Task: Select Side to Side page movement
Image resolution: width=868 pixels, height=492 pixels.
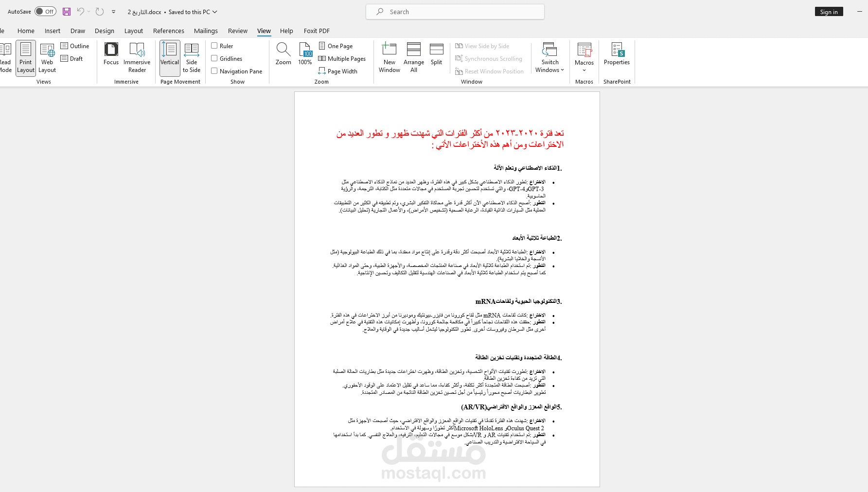Action: tap(192, 58)
